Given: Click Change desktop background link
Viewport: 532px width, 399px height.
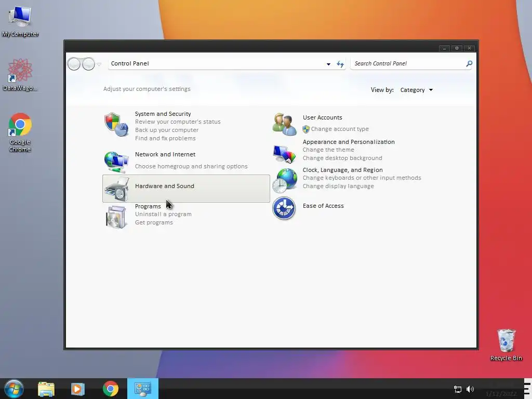Looking at the screenshot, I should (x=342, y=158).
